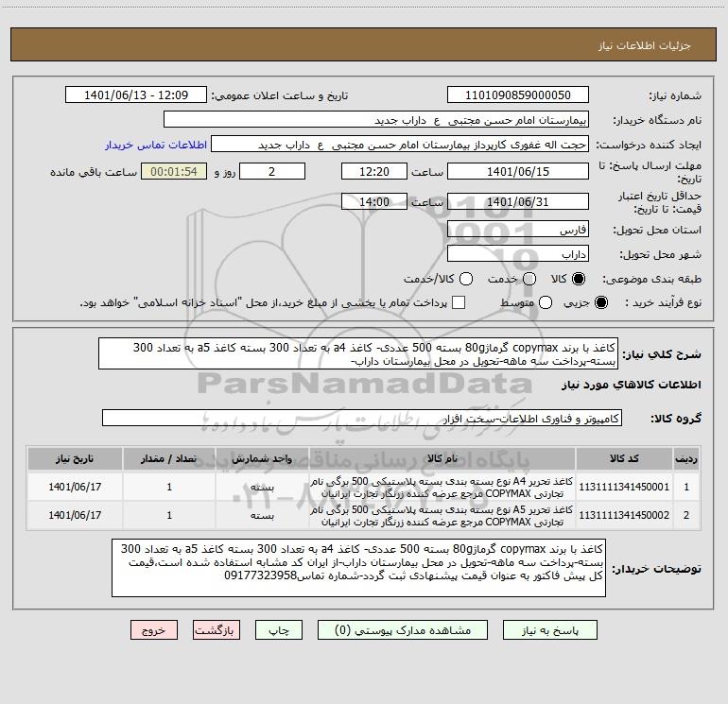Choose the متوسط purchase type radio
Image resolution: width=728 pixels, height=704 pixels.
coord(546,302)
